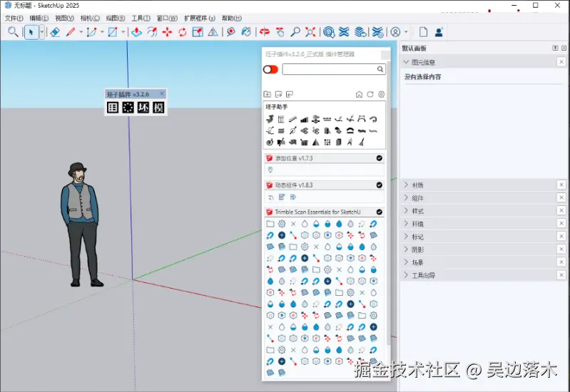Open the Pencil tool dropdown arrow
The width and height of the screenshot is (570, 392).
point(81,32)
